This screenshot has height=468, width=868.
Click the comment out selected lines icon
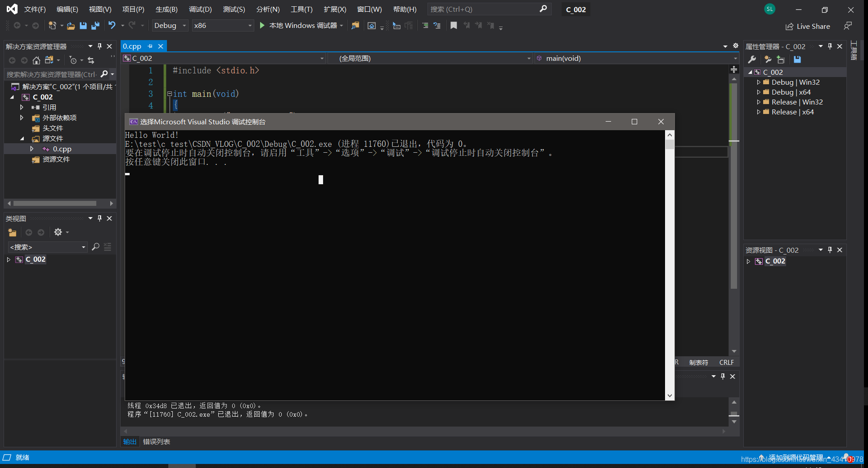(425, 26)
